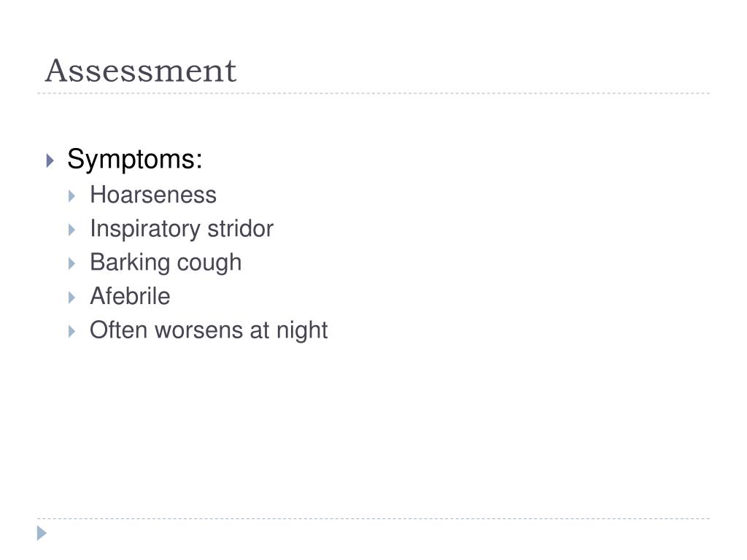Click the bullet arrow beside Afebrile
The image size is (747, 560).
72,297
